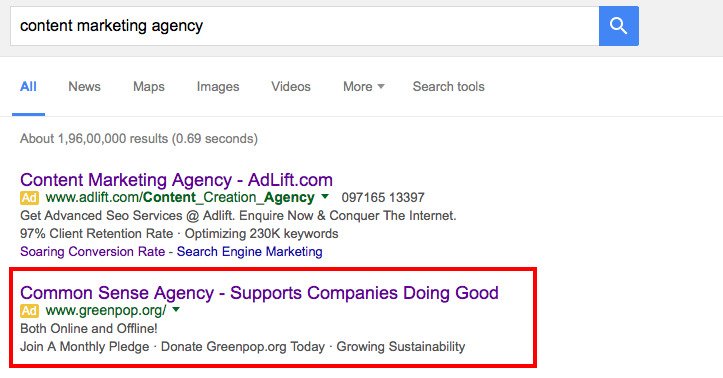Image resolution: width=723 pixels, height=378 pixels.
Task: Switch to the News tab
Action: pos(84,87)
